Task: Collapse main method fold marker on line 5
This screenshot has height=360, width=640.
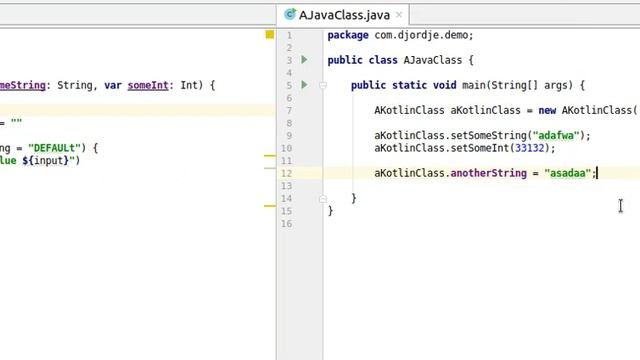Action: tap(323, 85)
